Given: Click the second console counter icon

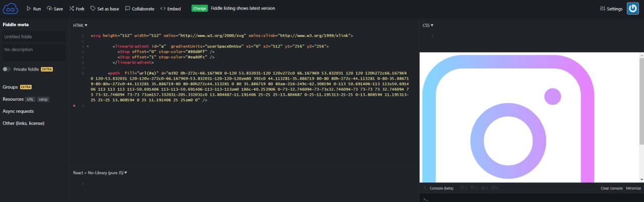Looking at the screenshot, I should click(x=473, y=188).
